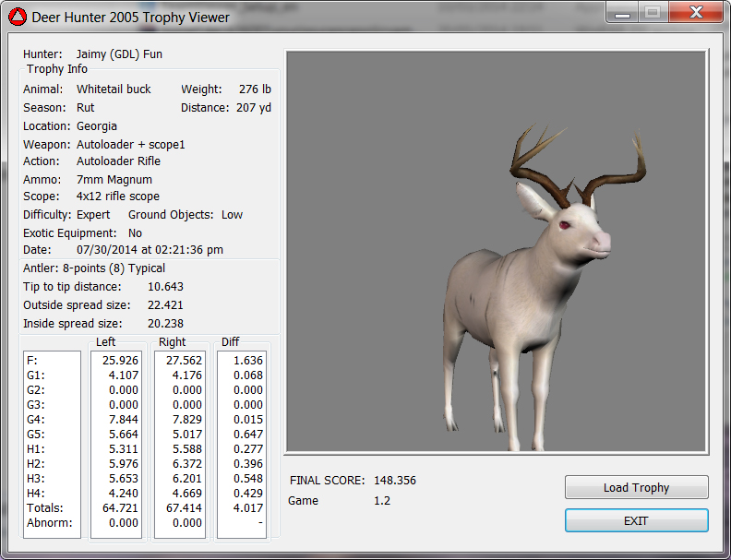Click the location value Georgia
The width and height of the screenshot is (731, 560).
pos(97,126)
